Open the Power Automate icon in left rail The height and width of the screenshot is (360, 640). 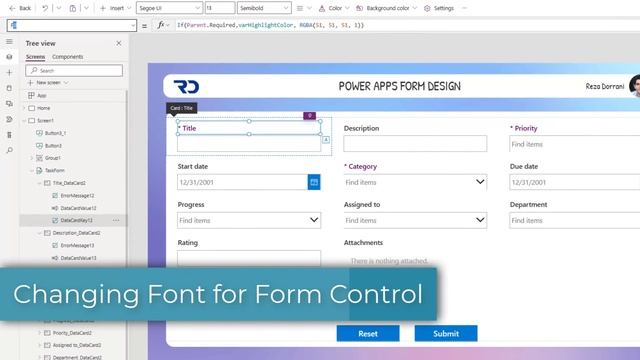pos(9,119)
